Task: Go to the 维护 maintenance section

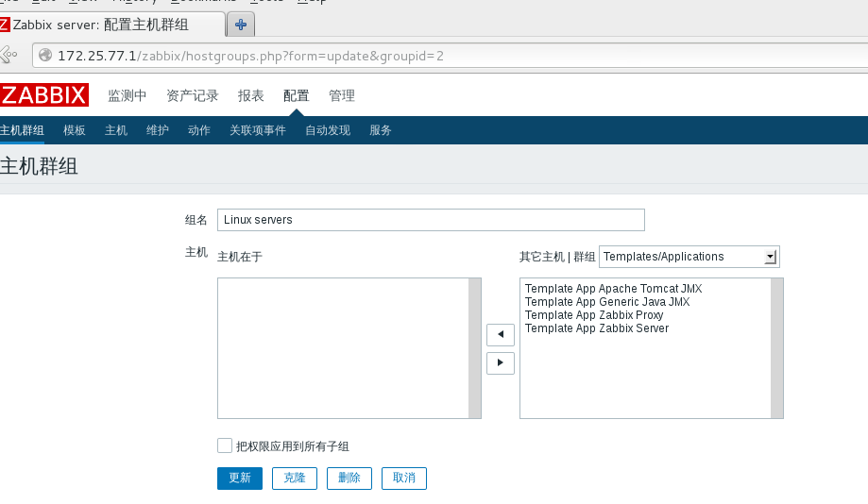Action: tap(157, 130)
